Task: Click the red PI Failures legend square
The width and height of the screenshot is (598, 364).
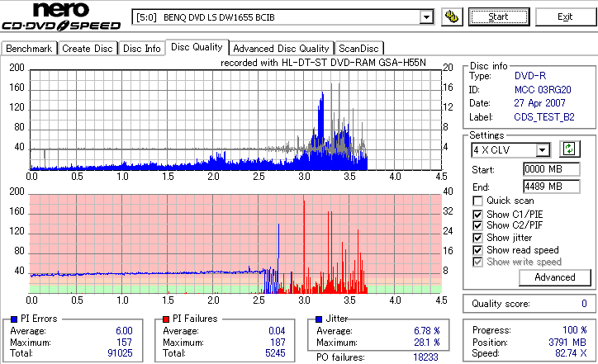Action: (166, 319)
